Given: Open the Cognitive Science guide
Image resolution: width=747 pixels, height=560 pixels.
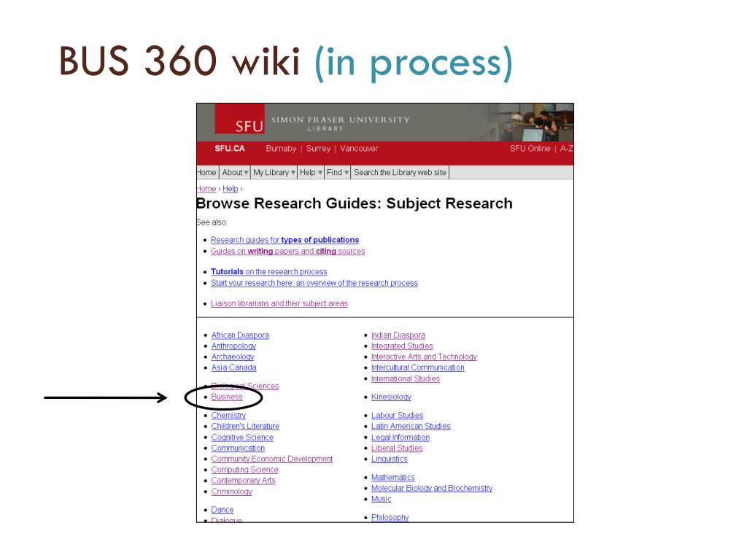Looking at the screenshot, I should 242,437.
